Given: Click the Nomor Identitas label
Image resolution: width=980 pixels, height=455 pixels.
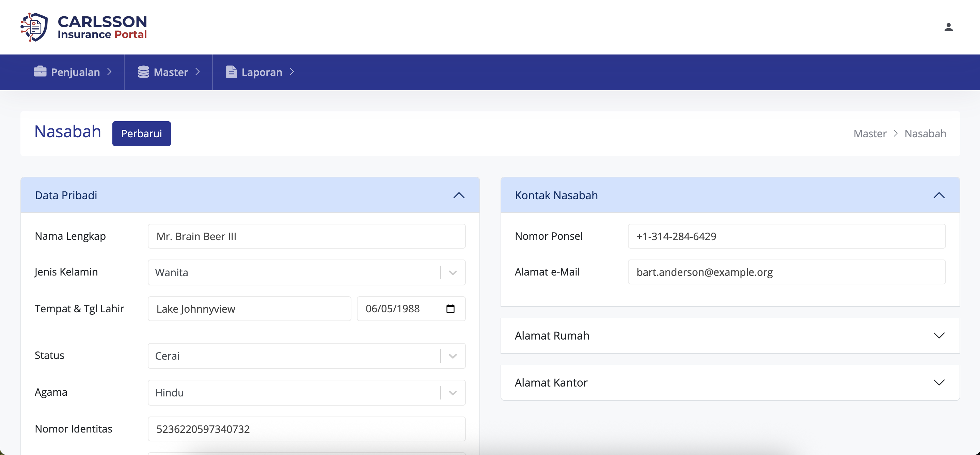Looking at the screenshot, I should tap(74, 429).
